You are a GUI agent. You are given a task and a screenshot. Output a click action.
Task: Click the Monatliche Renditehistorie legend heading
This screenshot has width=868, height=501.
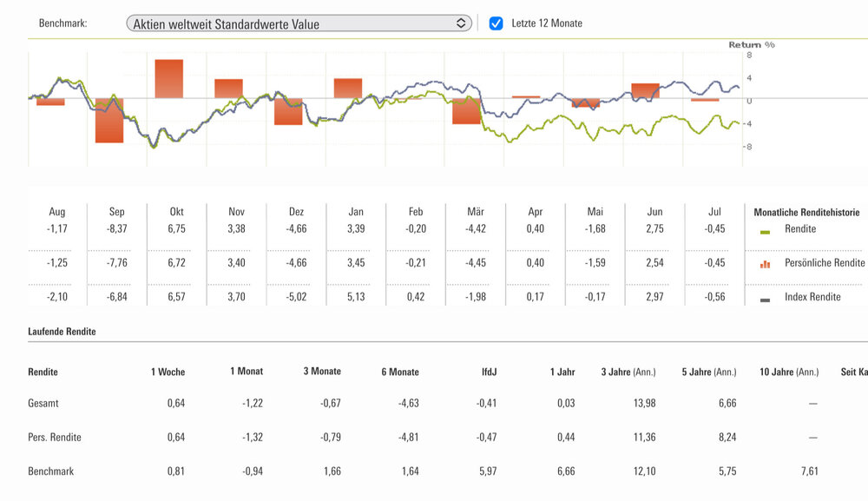coord(806,212)
